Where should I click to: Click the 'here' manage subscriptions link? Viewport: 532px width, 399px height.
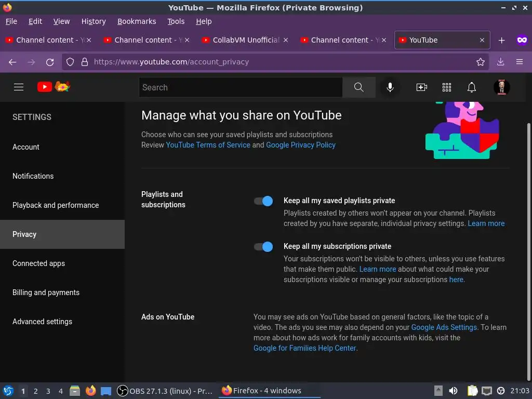(x=456, y=280)
